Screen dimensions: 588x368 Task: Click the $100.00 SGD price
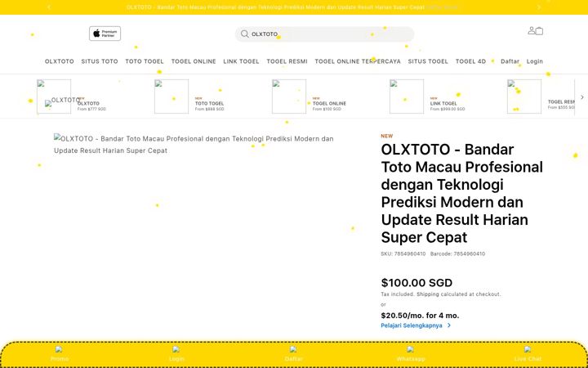coord(416,283)
